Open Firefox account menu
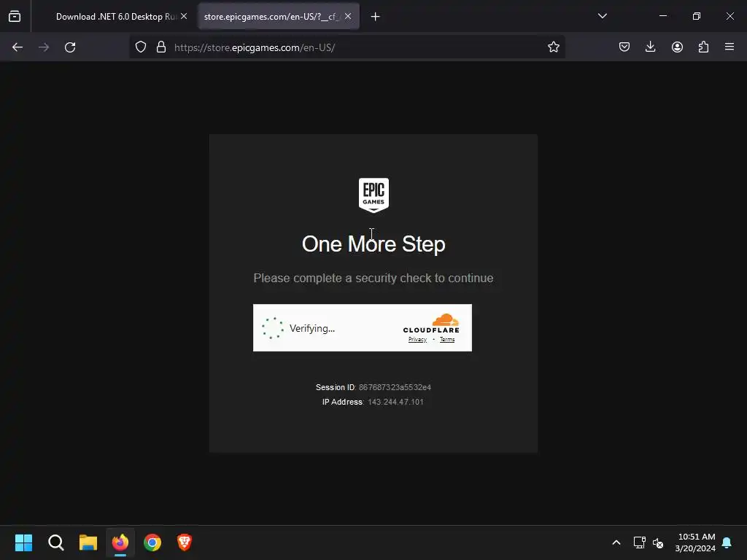747x560 pixels. [677, 47]
